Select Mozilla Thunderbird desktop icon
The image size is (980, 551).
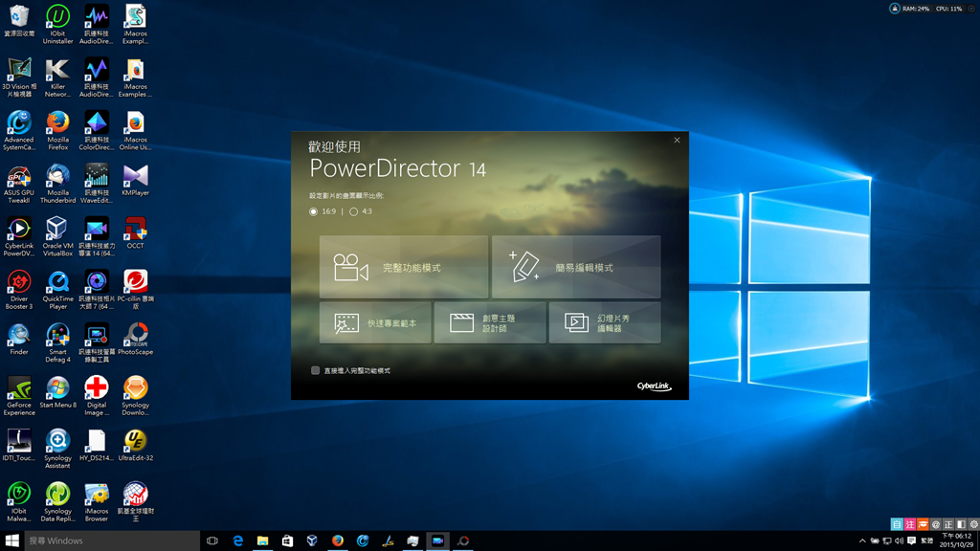point(57,184)
